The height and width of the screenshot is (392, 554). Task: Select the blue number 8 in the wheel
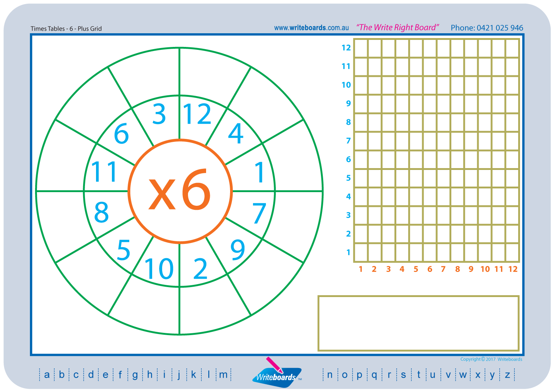(102, 212)
